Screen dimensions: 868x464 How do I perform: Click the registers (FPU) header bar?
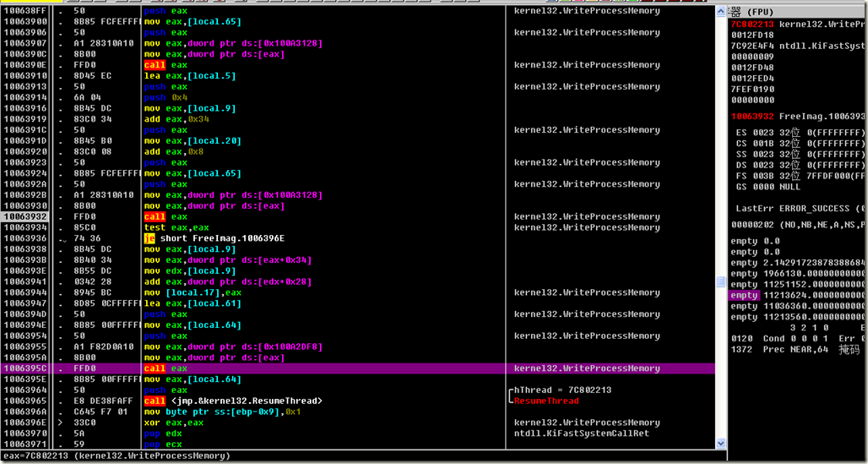pyautogui.click(x=798, y=12)
